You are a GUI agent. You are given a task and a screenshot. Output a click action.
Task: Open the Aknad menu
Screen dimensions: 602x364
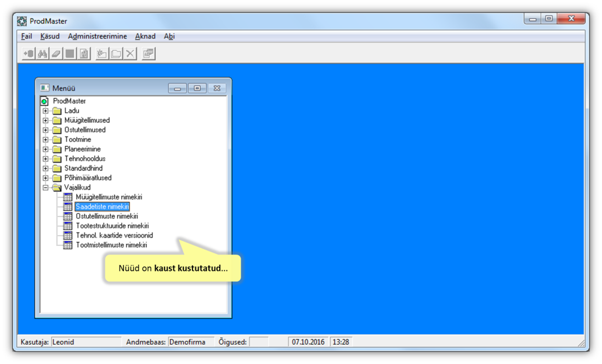click(145, 36)
